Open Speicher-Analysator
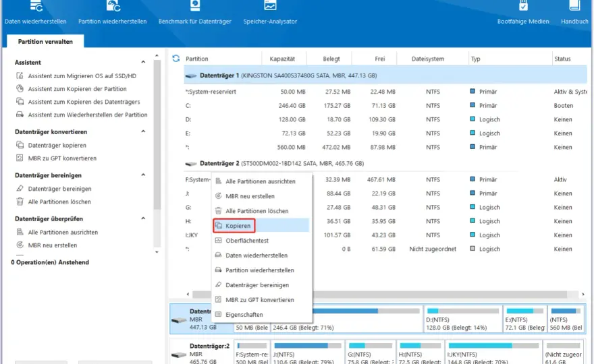Screen dimensions: 594x364 click(270, 13)
